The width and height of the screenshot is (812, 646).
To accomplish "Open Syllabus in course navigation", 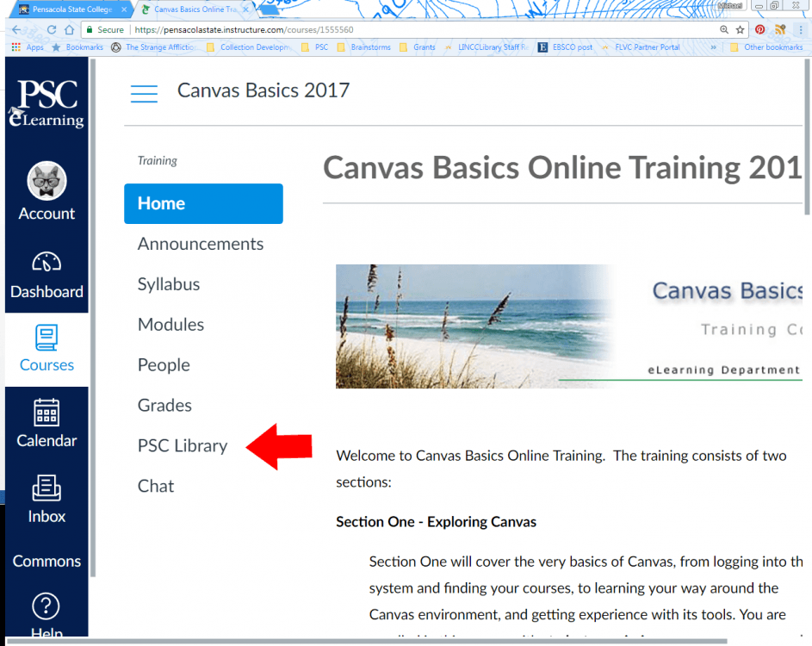I will click(x=168, y=284).
